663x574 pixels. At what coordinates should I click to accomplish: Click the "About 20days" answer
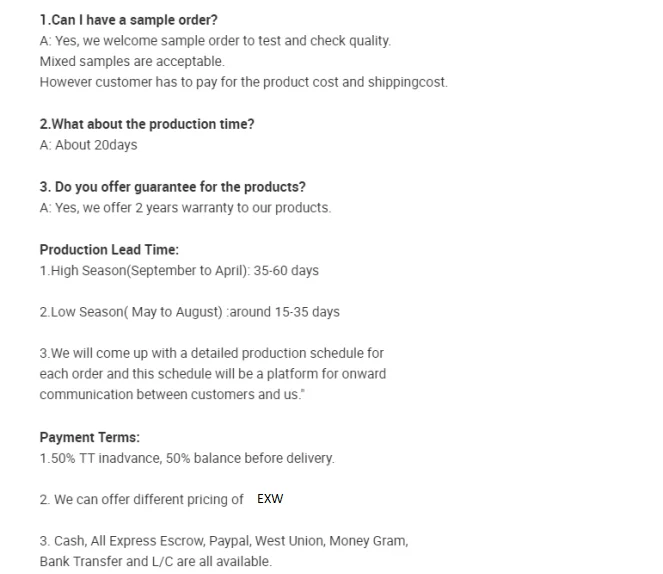88,145
